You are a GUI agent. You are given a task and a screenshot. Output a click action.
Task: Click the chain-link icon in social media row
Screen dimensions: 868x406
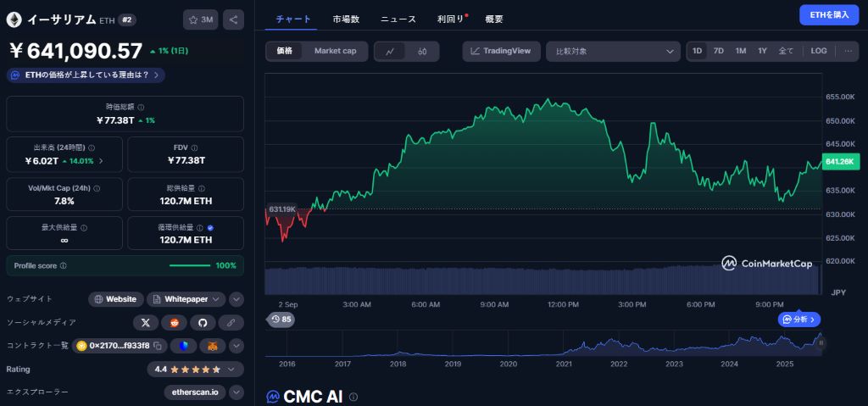pos(231,322)
